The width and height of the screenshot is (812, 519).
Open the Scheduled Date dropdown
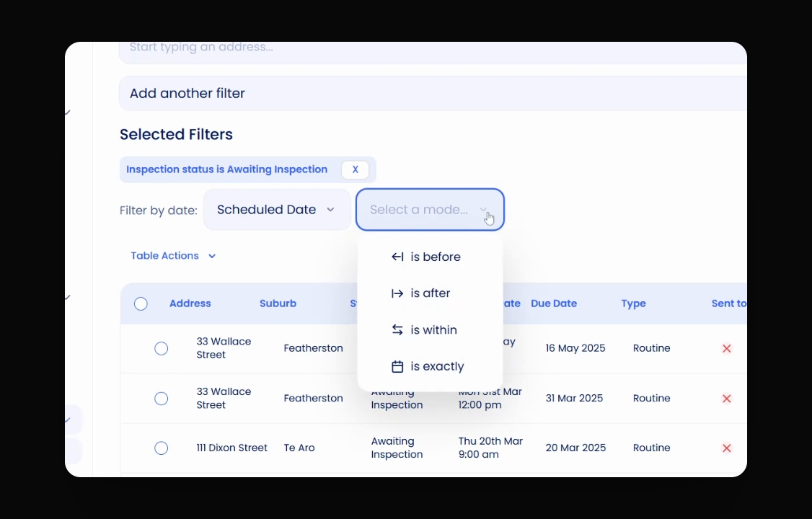pyautogui.click(x=277, y=210)
